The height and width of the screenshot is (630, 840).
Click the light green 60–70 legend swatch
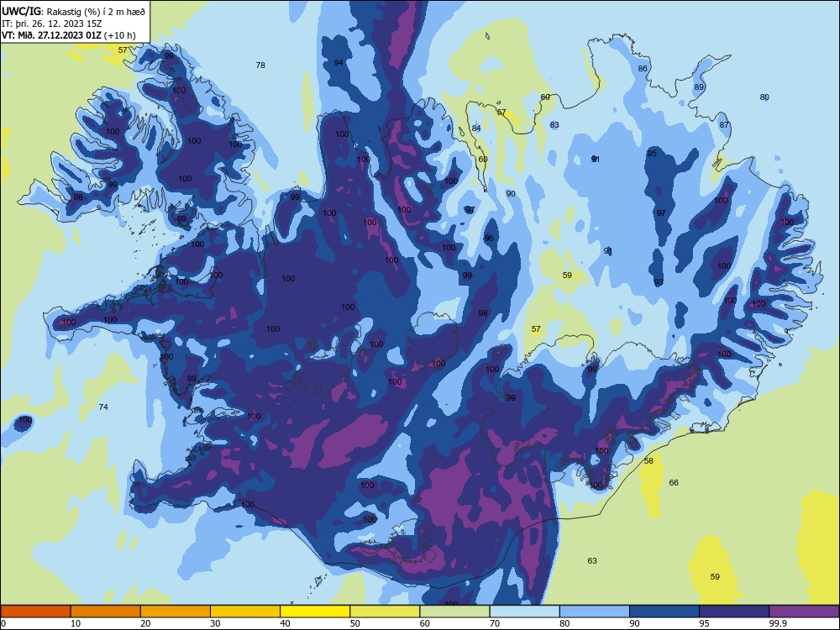[454, 612]
